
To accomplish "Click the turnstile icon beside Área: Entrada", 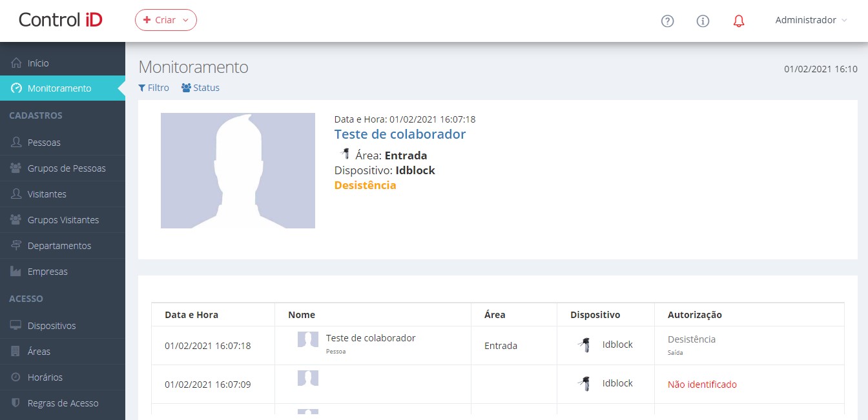I will coord(345,154).
